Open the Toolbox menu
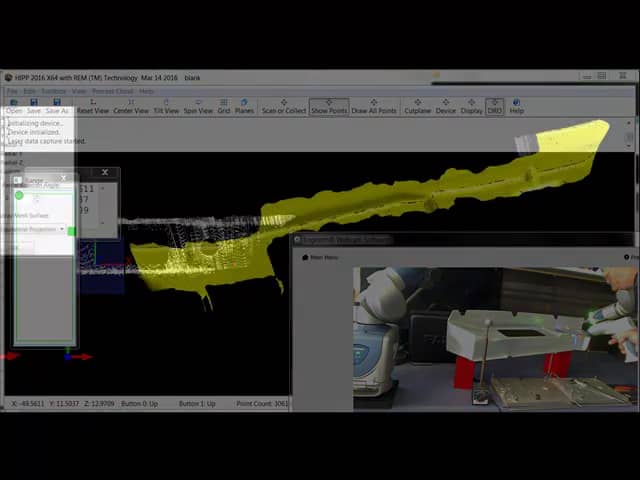 (x=54, y=91)
